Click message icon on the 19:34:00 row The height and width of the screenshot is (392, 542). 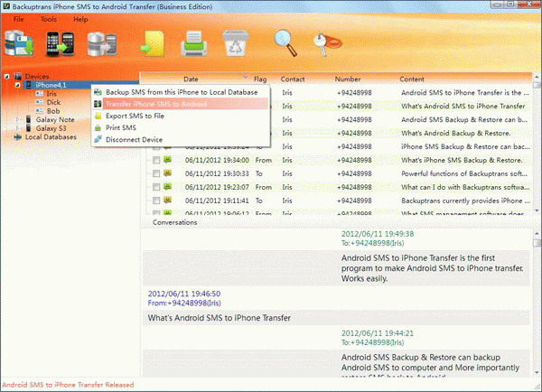click(168, 160)
